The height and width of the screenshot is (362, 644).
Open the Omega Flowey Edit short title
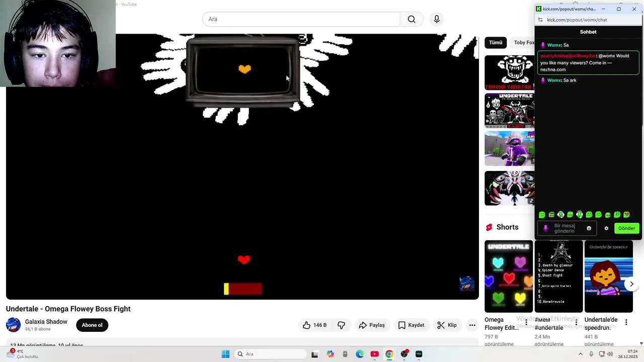point(502,324)
